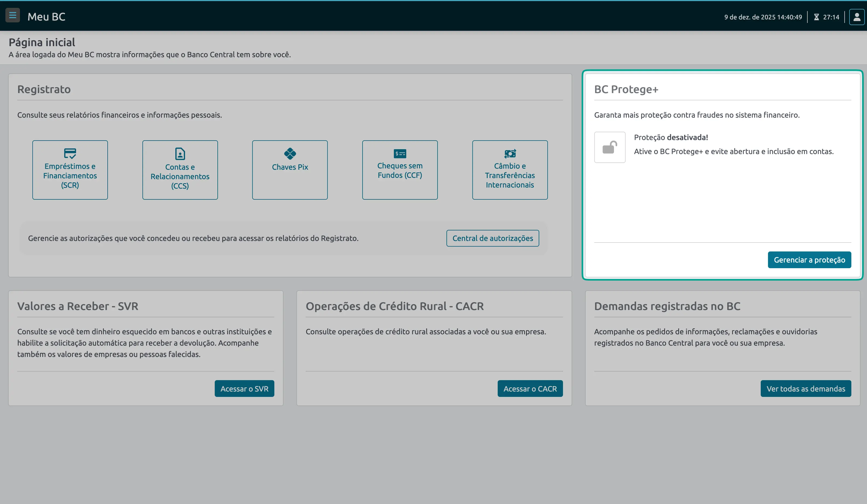
Task: Open Contas e Relacionamentos (CCS) via its document icon
Action: coord(180,154)
